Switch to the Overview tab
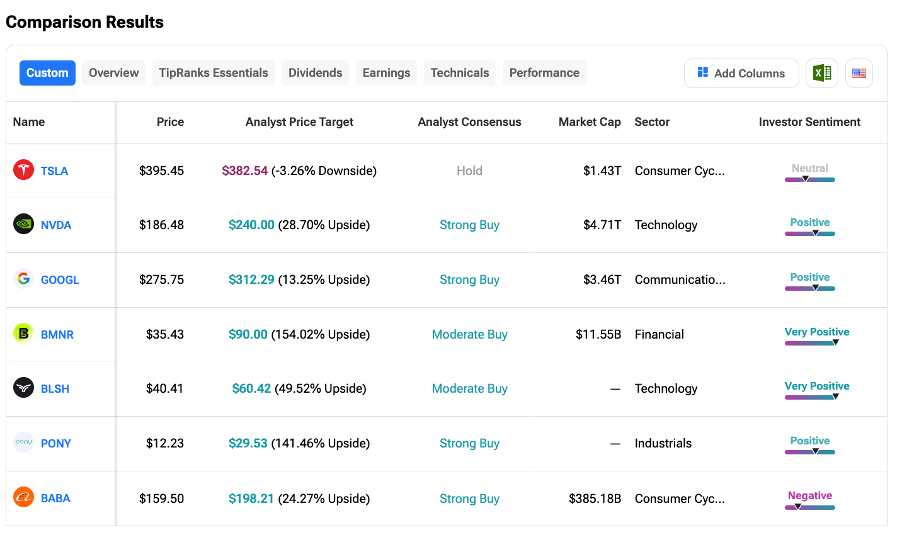This screenshot has height=540, width=902. (x=114, y=73)
